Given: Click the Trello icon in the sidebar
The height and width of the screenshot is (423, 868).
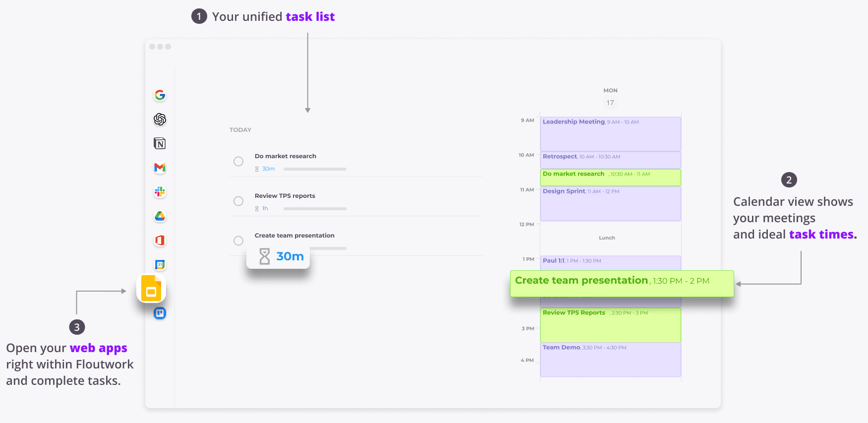Looking at the screenshot, I should pos(160,313).
